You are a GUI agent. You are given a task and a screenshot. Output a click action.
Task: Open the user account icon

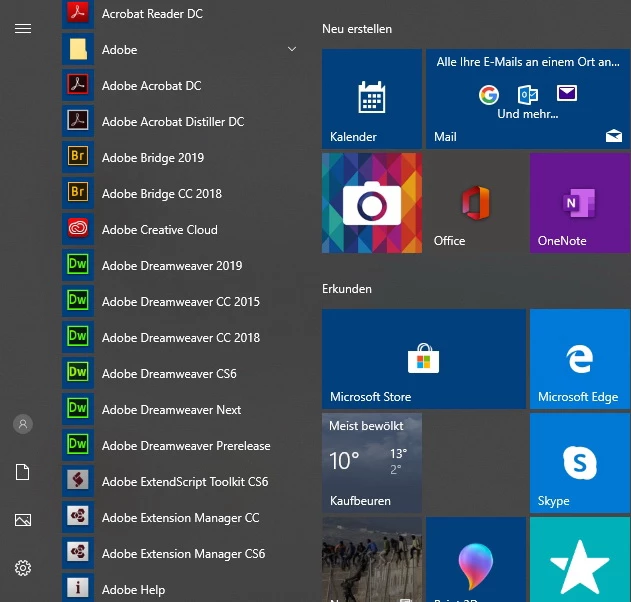click(x=23, y=424)
